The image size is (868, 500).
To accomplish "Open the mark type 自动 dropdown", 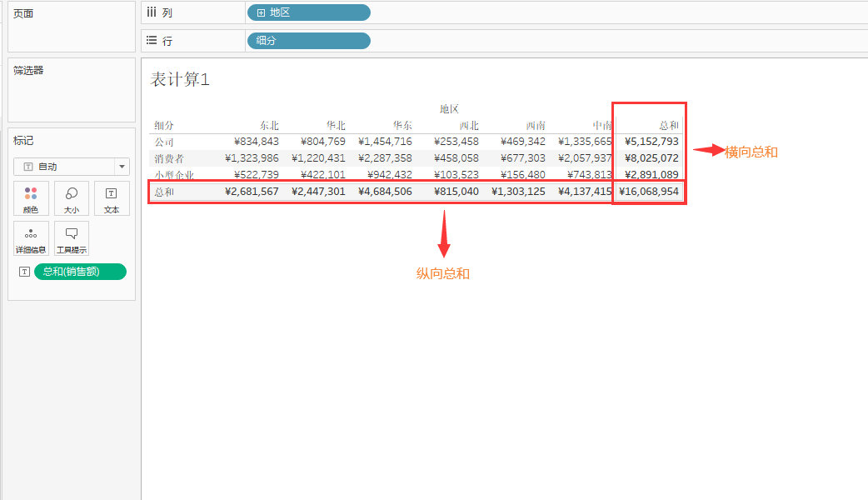I will click(72, 166).
